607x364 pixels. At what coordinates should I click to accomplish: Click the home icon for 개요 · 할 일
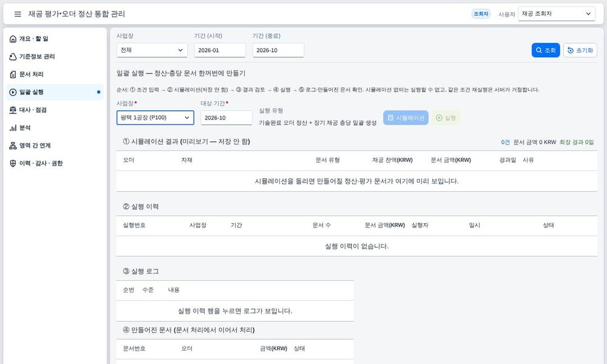pyautogui.click(x=13, y=39)
